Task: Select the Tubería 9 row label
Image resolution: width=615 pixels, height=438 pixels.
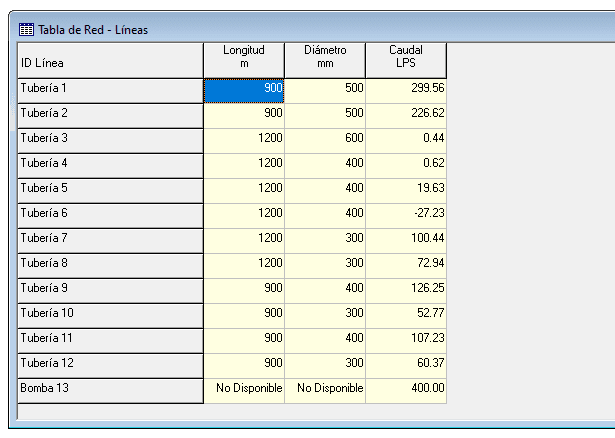Action: [x=110, y=288]
